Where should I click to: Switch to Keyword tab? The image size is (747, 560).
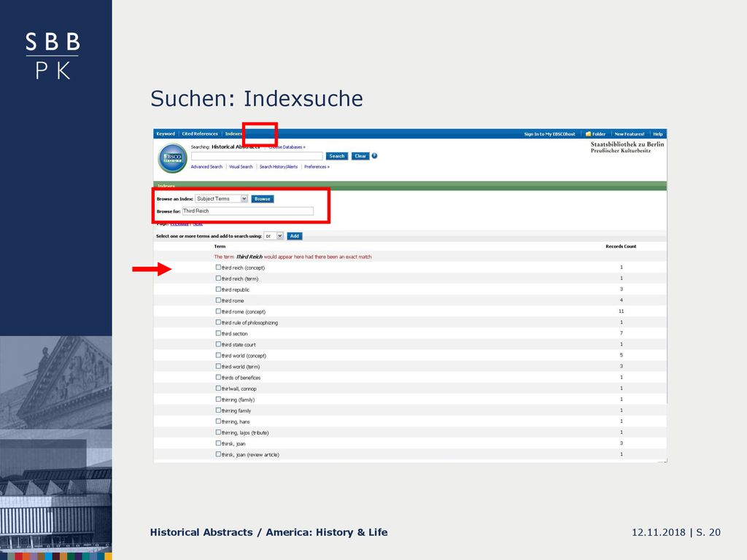pos(166,134)
